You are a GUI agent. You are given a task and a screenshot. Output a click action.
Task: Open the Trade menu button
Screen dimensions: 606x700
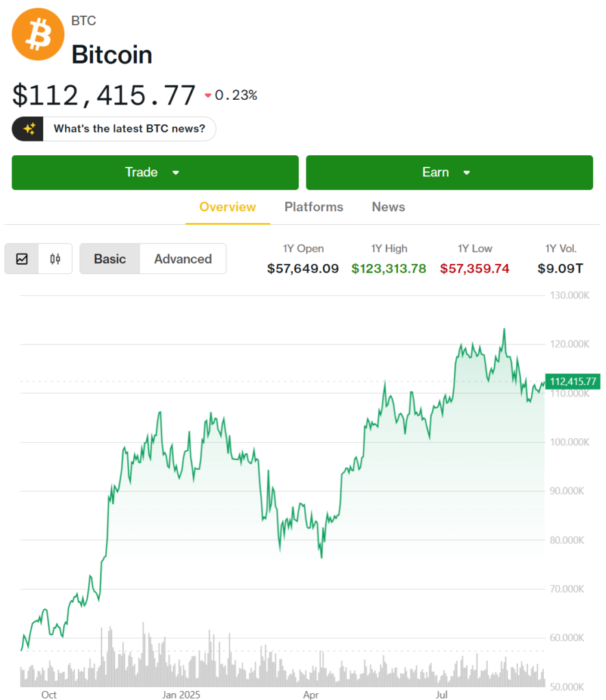click(155, 173)
